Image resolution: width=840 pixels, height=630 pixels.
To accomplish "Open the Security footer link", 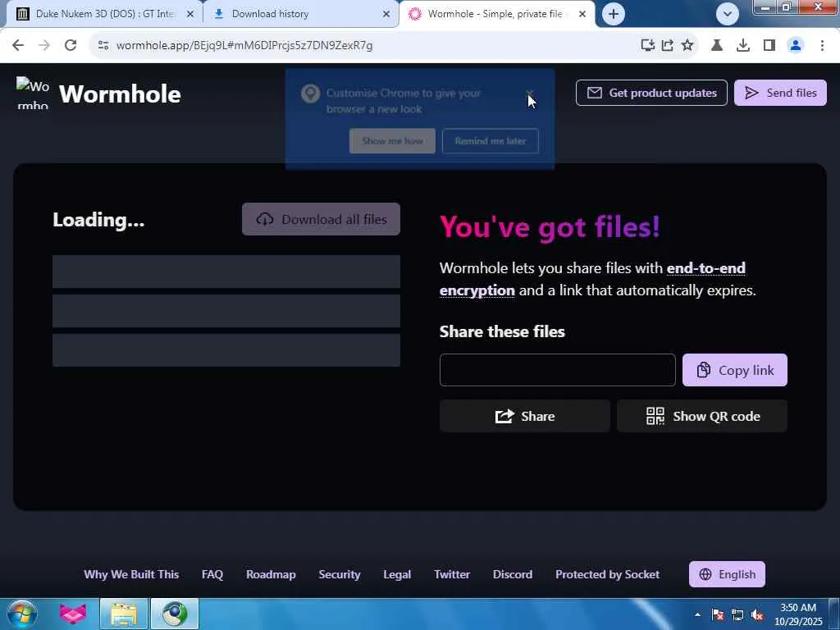I will click(x=339, y=574).
